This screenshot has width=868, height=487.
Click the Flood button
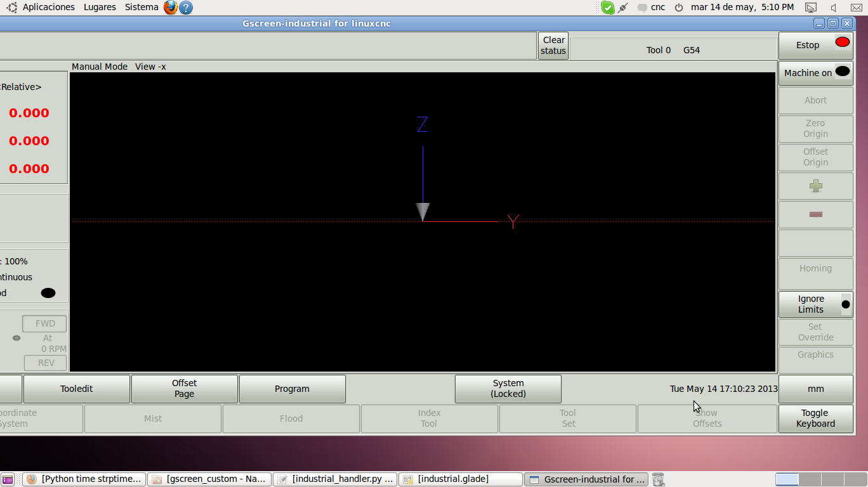tap(291, 419)
